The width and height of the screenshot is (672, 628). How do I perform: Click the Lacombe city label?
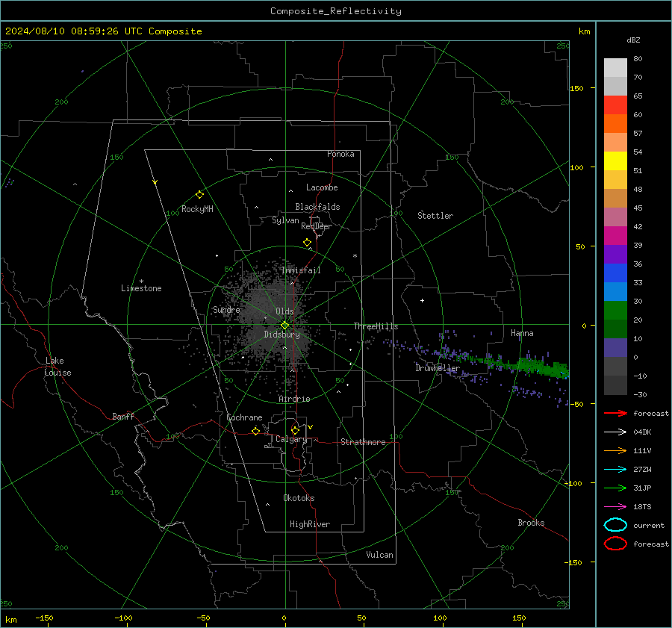322,187
